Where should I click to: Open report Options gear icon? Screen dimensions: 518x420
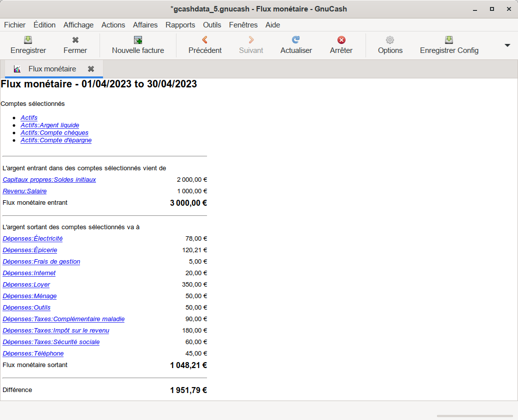(x=390, y=40)
